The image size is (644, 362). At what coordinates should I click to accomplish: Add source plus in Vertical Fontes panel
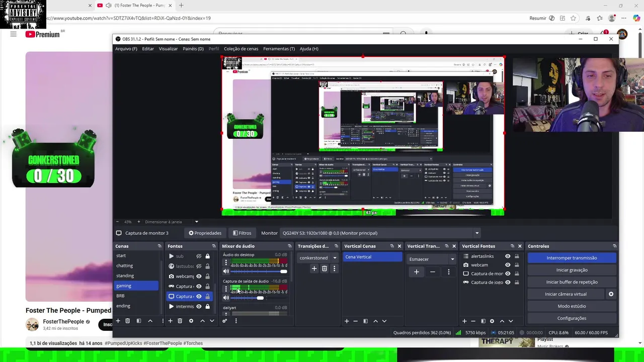tap(464, 321)
